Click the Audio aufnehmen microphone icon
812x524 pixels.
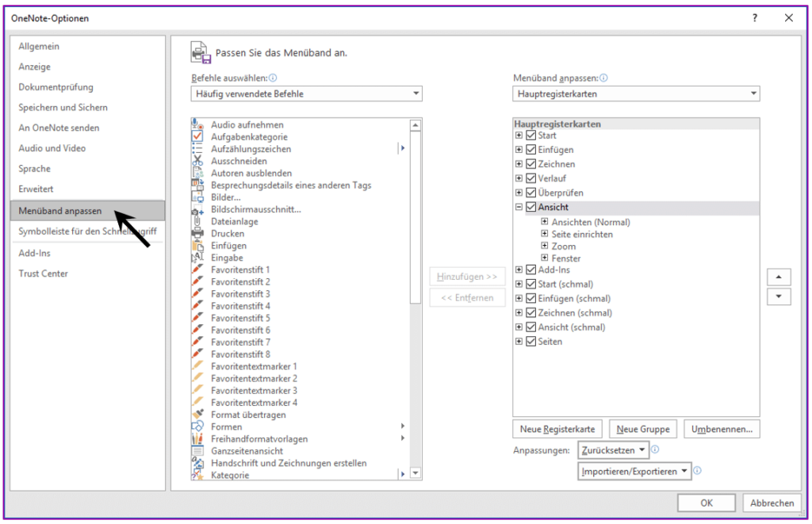coord(197,124)
